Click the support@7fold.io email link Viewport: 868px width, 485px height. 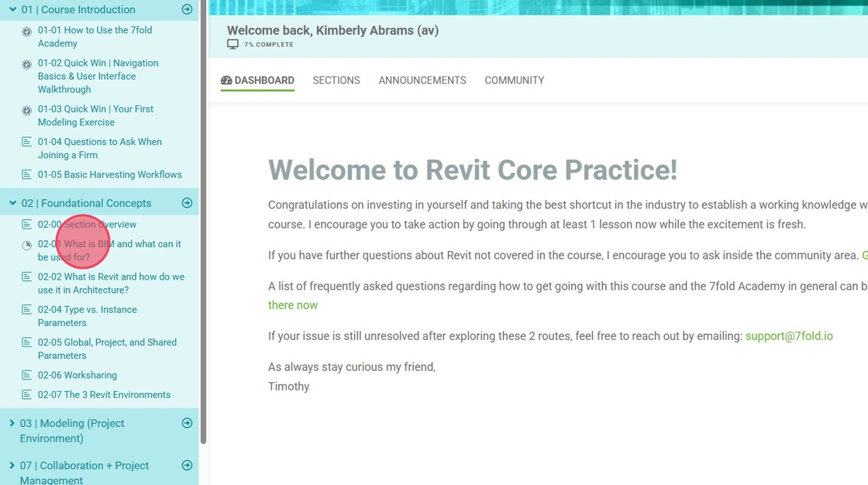click(789, 336)
